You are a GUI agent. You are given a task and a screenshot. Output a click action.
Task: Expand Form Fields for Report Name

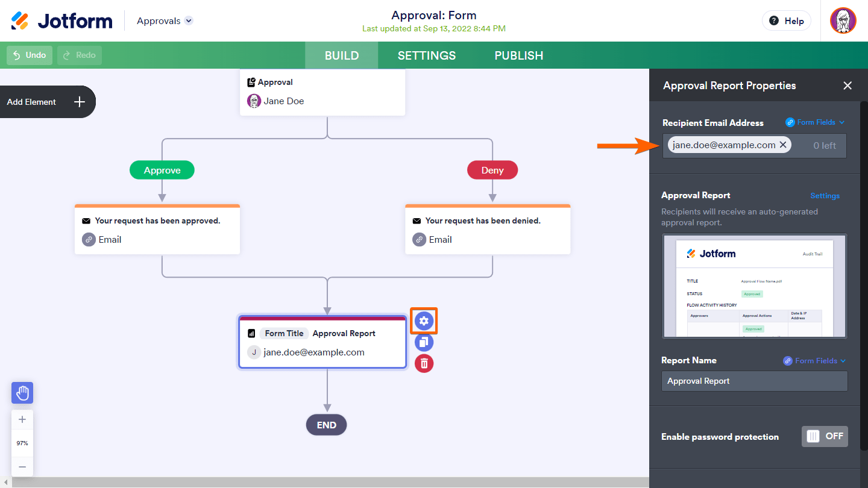[814, 361]
